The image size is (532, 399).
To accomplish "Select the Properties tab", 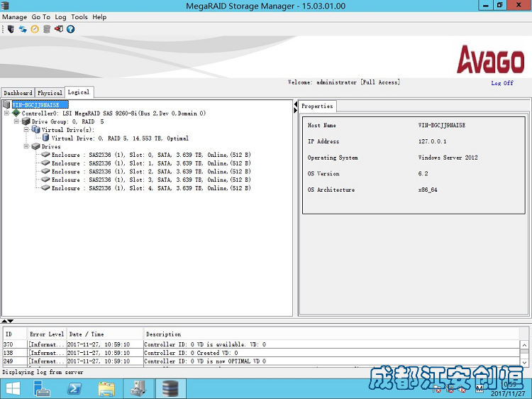I will pyautogui.click(x=317, y=106).
